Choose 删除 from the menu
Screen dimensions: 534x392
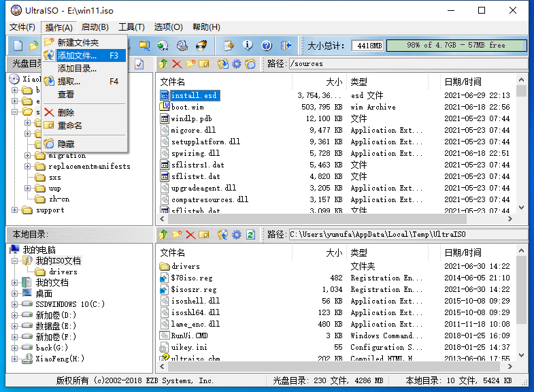click(84, 113)
